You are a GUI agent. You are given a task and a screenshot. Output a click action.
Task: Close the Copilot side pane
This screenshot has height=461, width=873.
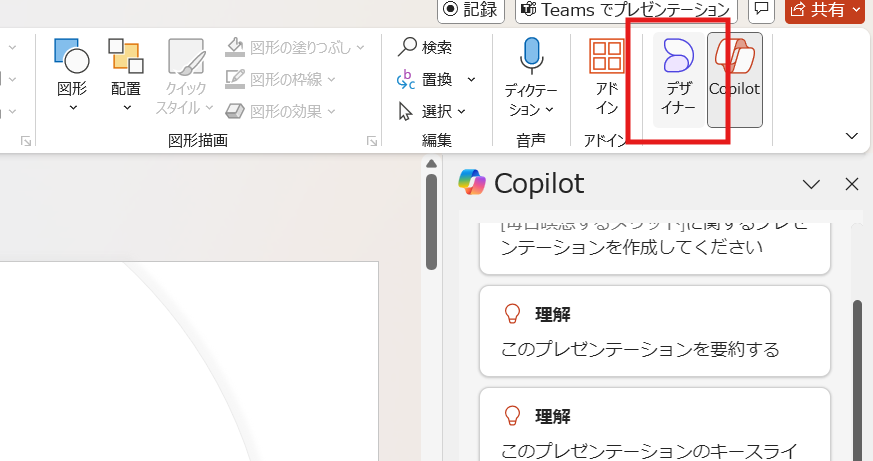852,184
